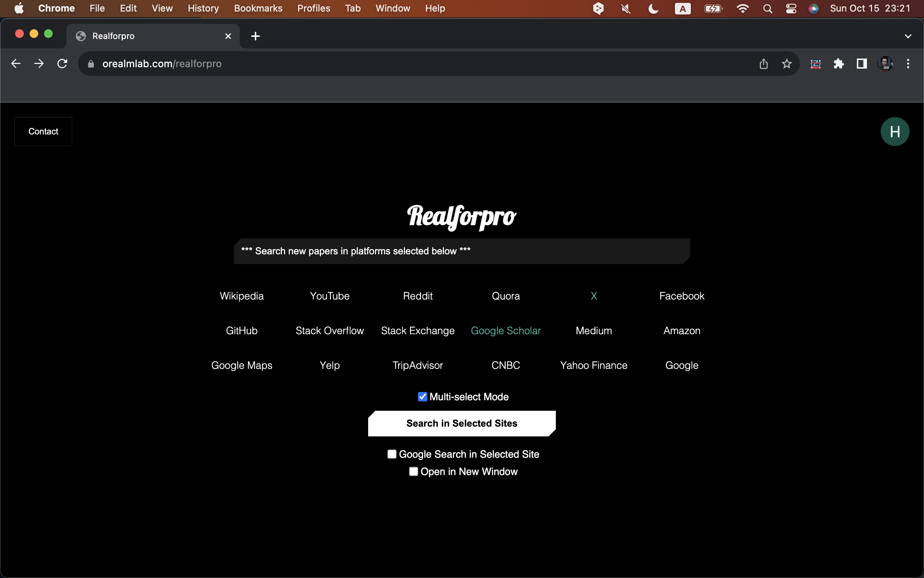
Task: Open the Window menu
Action: 392,8
